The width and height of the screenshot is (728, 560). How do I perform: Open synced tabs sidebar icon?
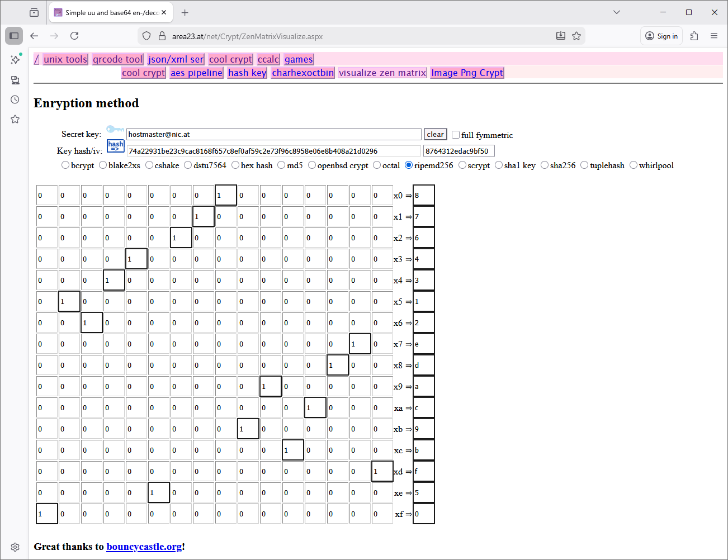pyautogui.click(x=15, y=80)
